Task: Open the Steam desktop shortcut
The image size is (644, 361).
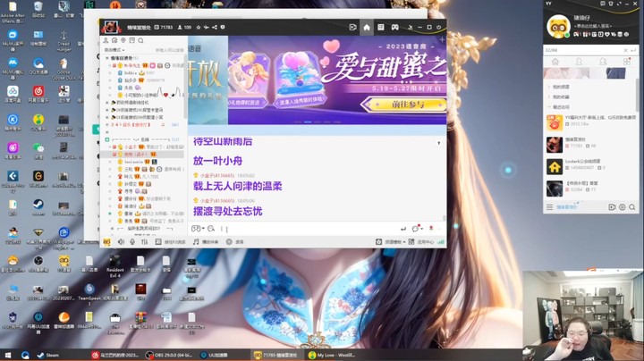Action: [x=38, y=206]
